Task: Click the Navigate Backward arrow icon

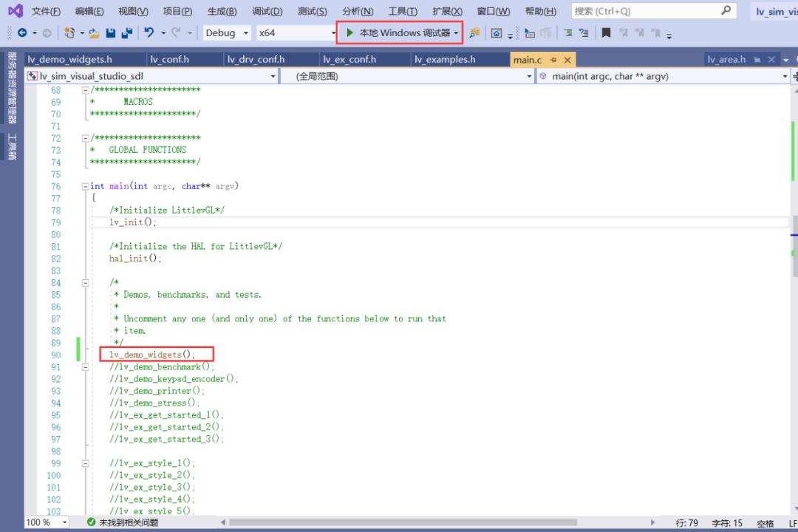Action: click(x=22, y=33)
